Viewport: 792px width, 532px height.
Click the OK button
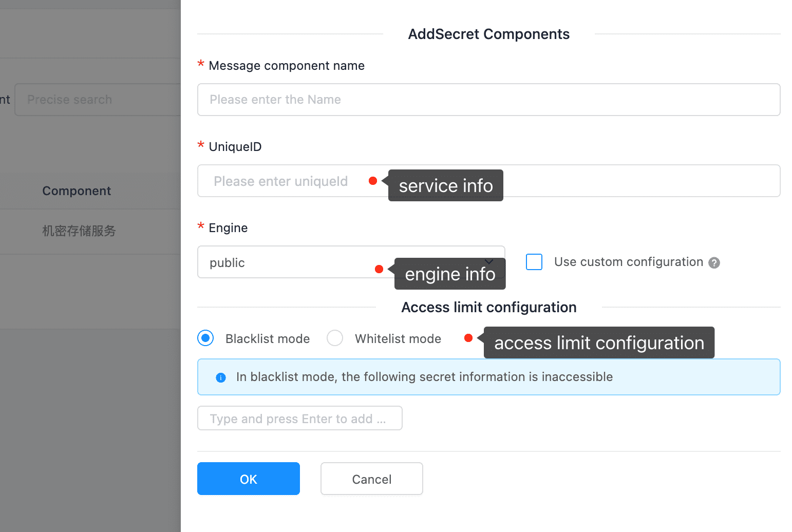pos(249,479)
